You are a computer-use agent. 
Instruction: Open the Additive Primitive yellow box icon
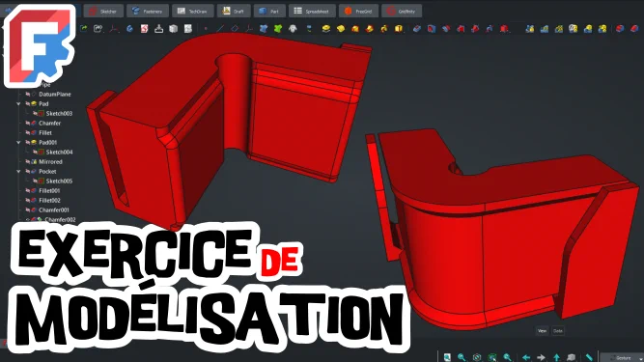pyautogui.click(x=399, y=29)
